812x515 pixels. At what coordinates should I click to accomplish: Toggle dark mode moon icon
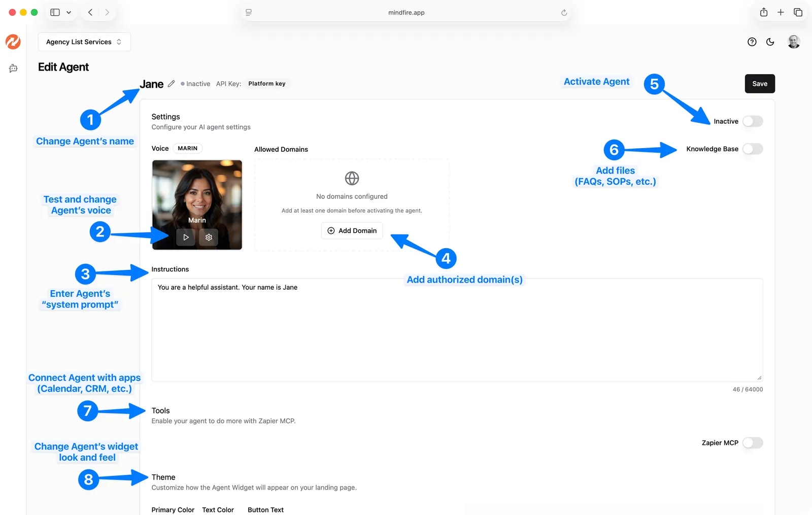[x=770, y=42]
